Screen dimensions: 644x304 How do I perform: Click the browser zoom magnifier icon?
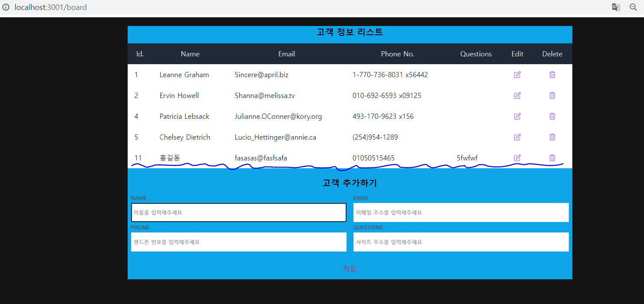633,7
